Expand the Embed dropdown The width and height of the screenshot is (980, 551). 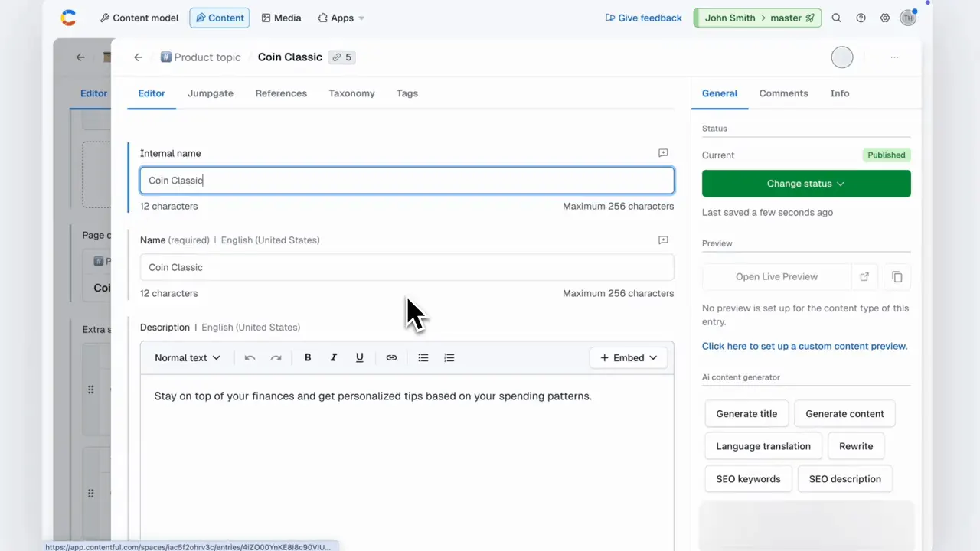[x=629, y=357]
